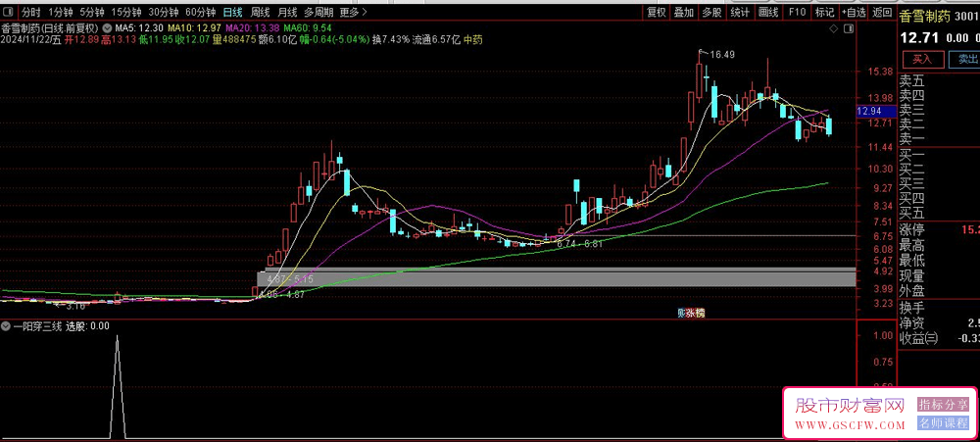Click the MA60: 9.54 indicator label
980x442 pixels.
[307, 28]
